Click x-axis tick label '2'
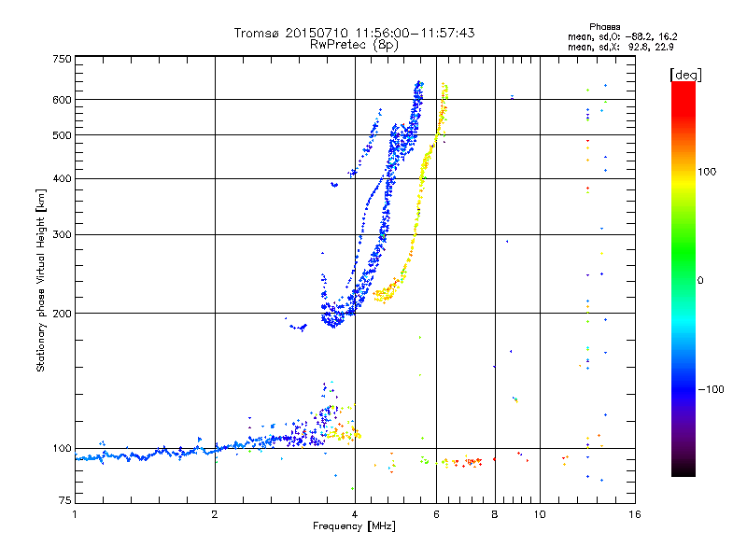Image resolution: width=747 pixels, height=560 pixels. 215,514
